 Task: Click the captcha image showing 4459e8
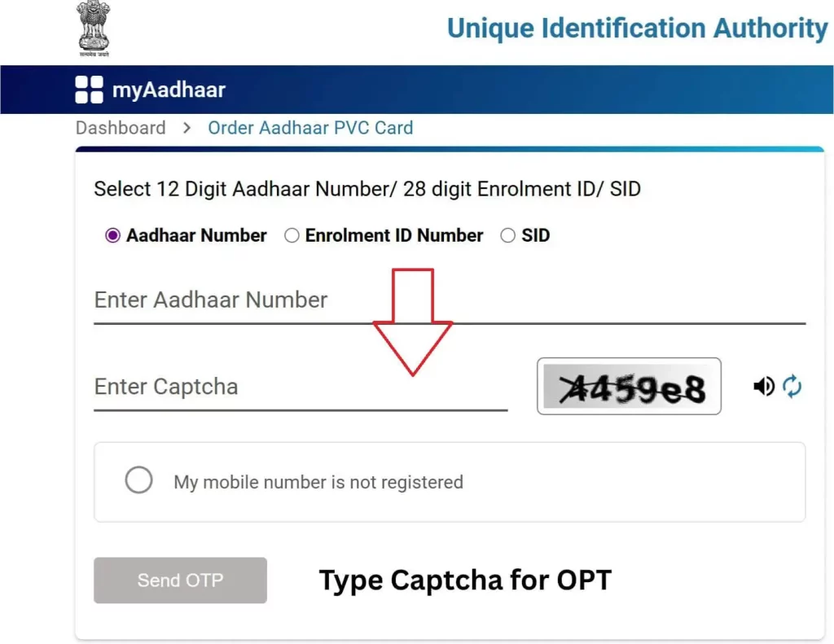click(x=629, y=386)
